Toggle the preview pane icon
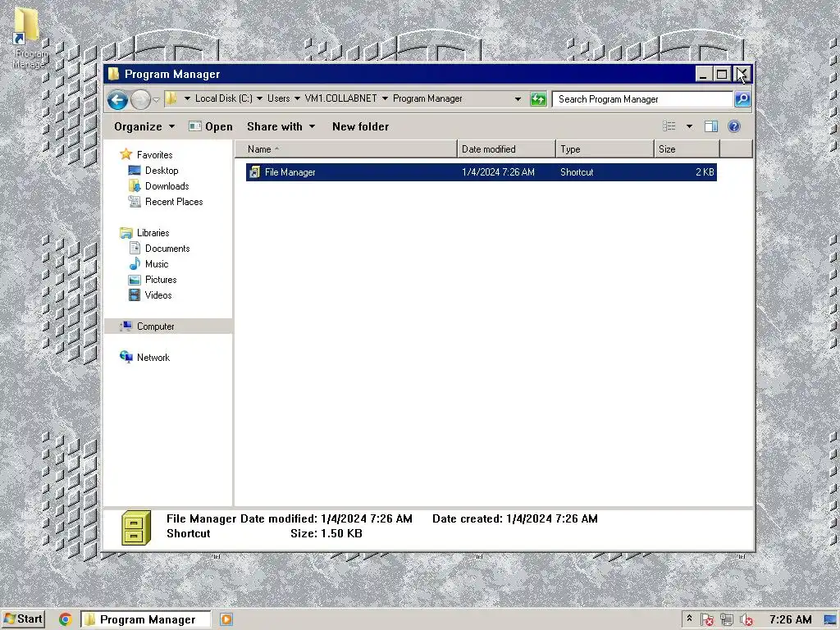The image size is (840, 630). click(711, 126)
